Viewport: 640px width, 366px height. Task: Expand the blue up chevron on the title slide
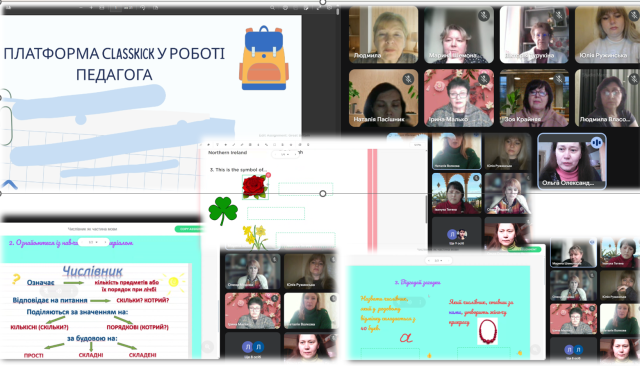click(x=9, y=185)
